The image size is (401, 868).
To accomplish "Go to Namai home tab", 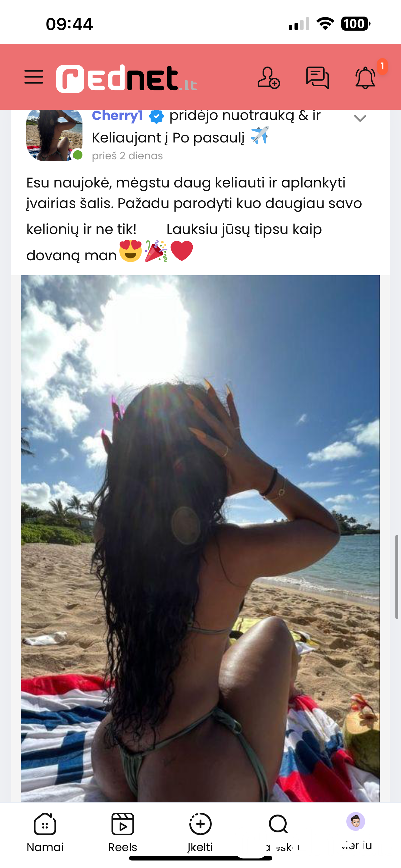I will click(45, 832).
